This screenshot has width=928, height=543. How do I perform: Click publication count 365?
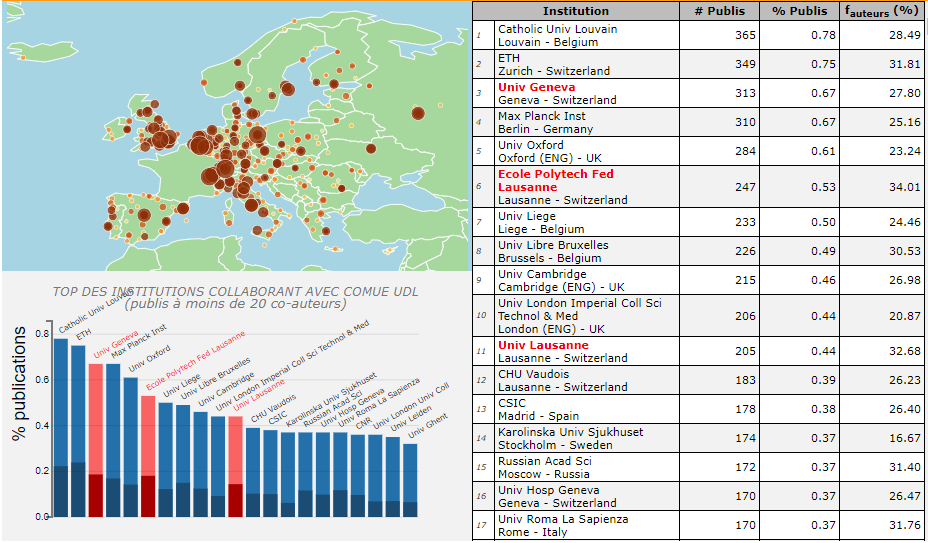click(745, 35)
